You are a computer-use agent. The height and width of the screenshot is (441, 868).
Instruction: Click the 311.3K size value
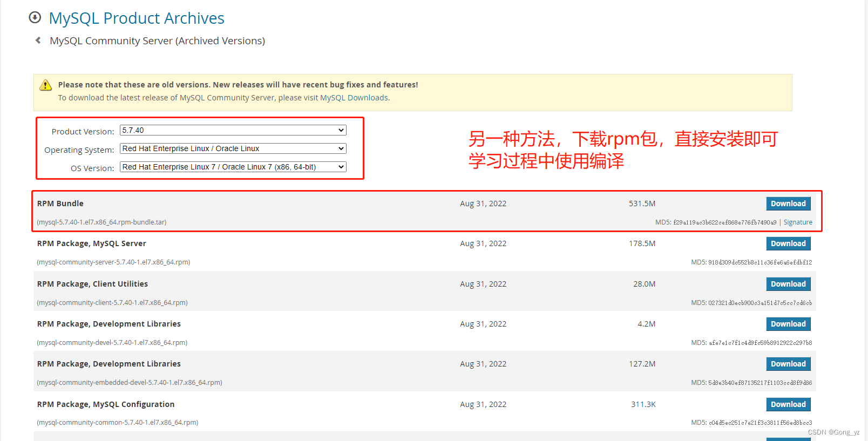[643, 404]
